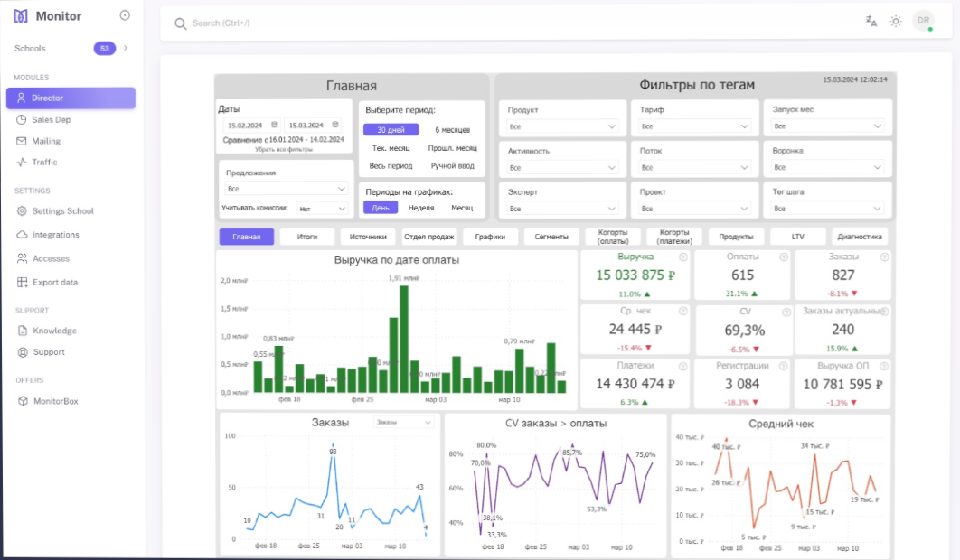
Task: Expand the Schools list chevron
Action: (x=126, y=48)
